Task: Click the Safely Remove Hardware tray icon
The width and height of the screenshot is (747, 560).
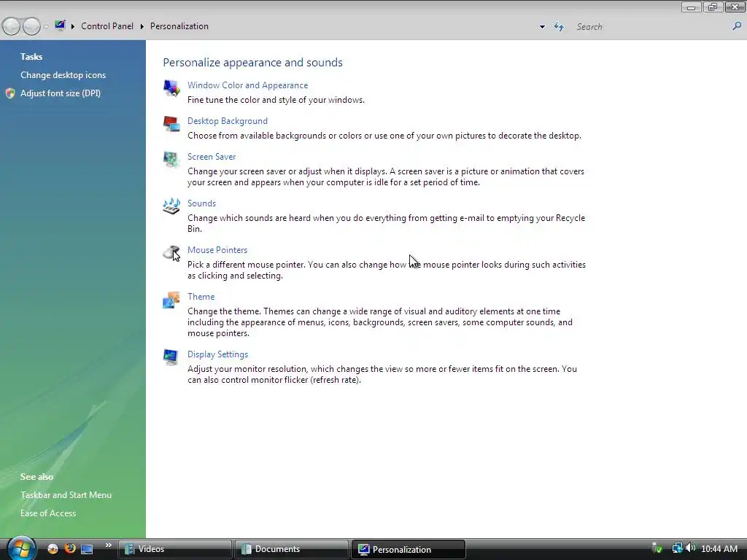Action: point(657,548)
